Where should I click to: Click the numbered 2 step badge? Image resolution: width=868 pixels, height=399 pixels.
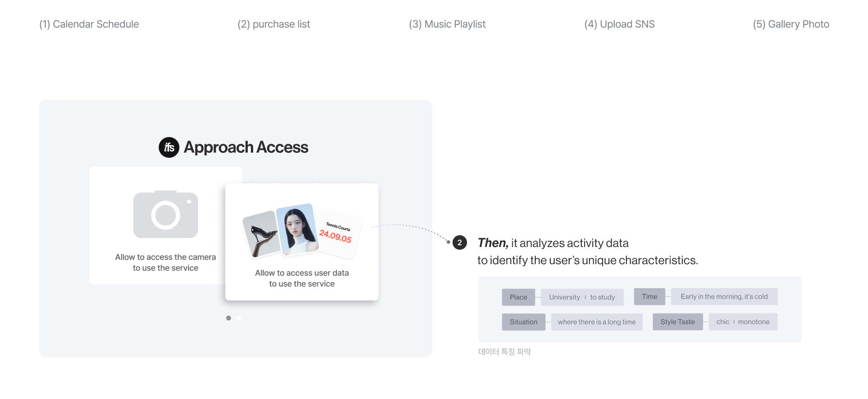pyautogui.click(x=460, y=242)
